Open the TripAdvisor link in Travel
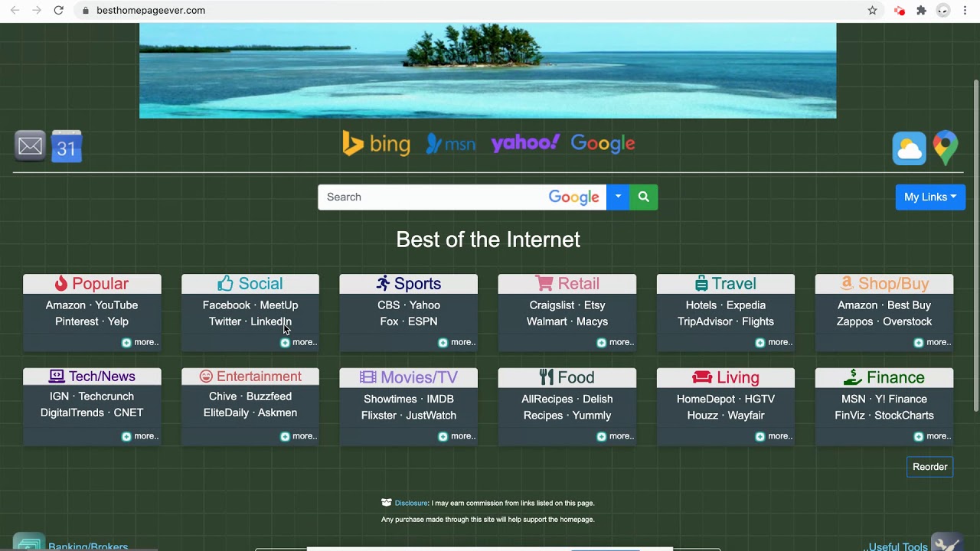 coord(705,321)
